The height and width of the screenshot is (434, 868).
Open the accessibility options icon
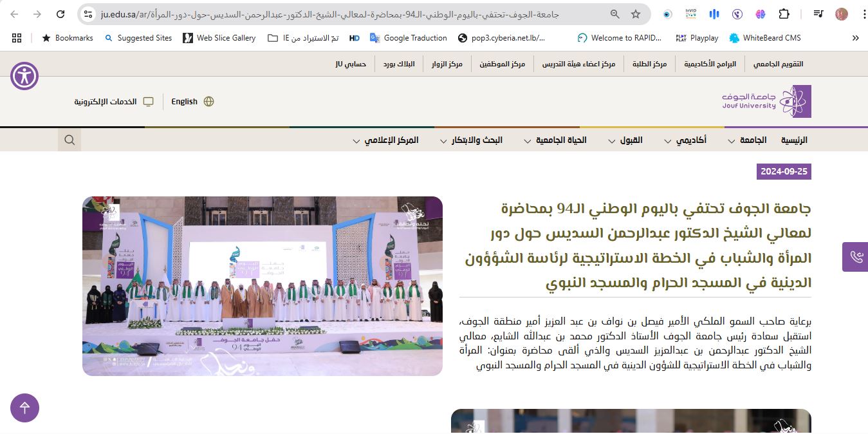24,76
